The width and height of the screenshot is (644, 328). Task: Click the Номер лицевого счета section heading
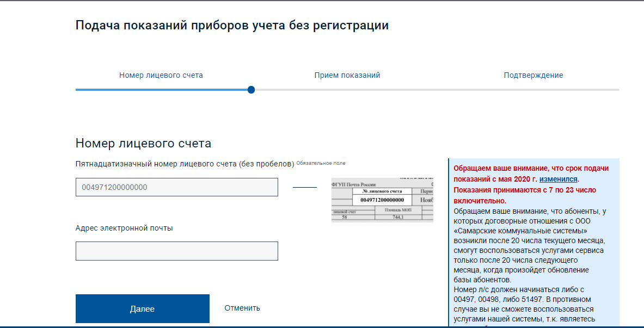pos(143,143)
